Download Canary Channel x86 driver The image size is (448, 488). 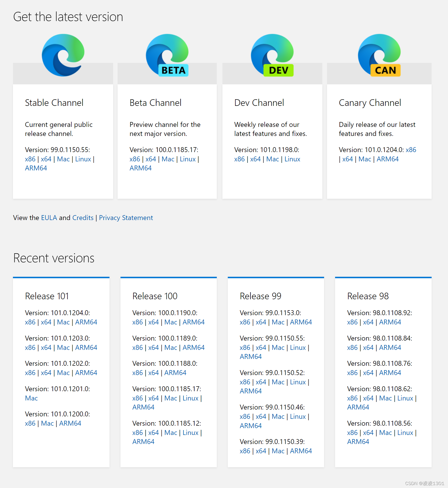click(x=411, y=150)
